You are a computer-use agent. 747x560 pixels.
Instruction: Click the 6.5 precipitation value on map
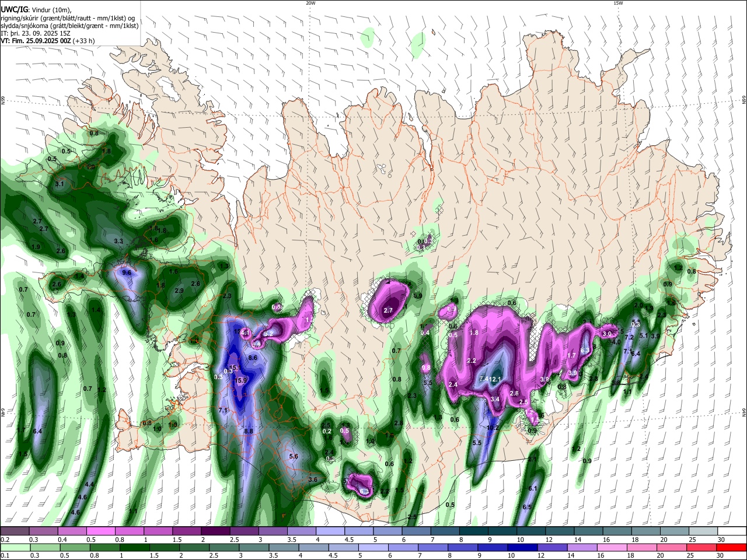click(x=527, y=507)
